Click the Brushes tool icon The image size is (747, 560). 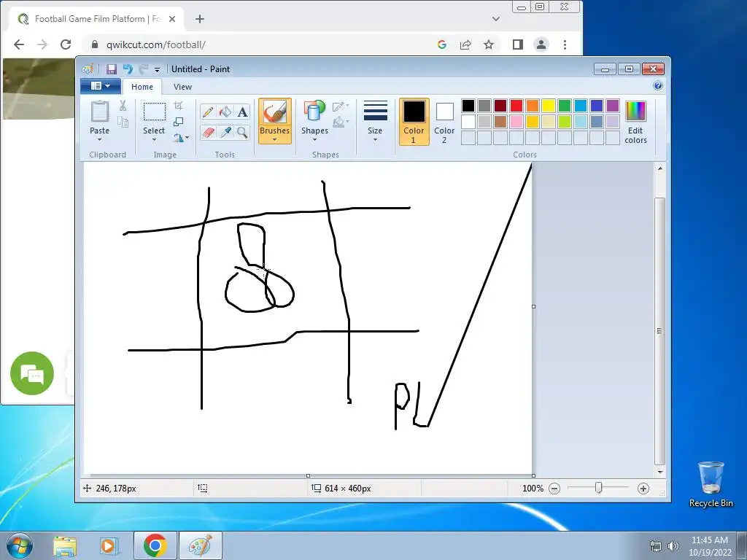[x=275, y=112]
